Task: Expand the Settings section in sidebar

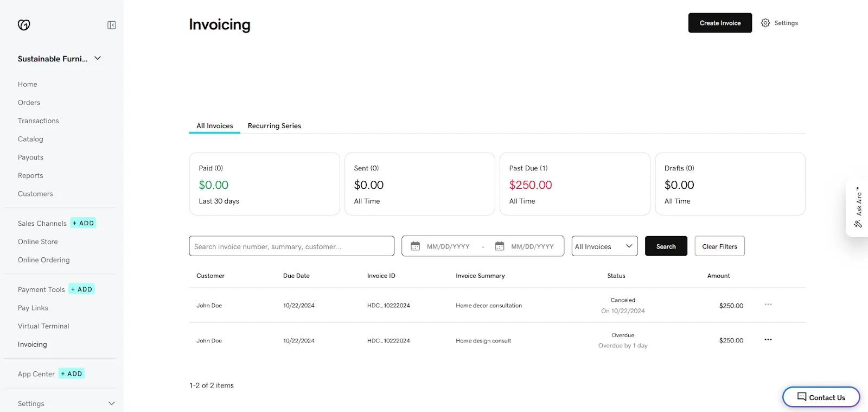Action: [111, 403]
